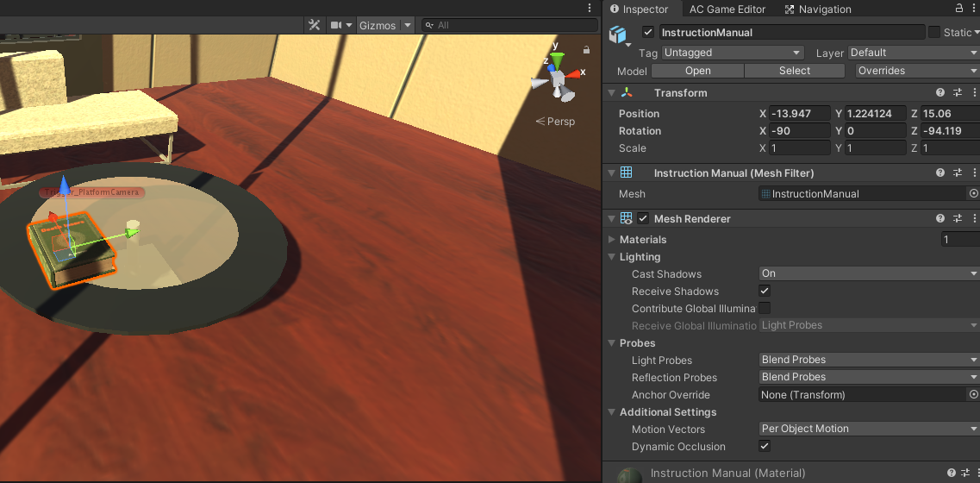
Task: Lock the Inspector panel
Action: (958, 9)
